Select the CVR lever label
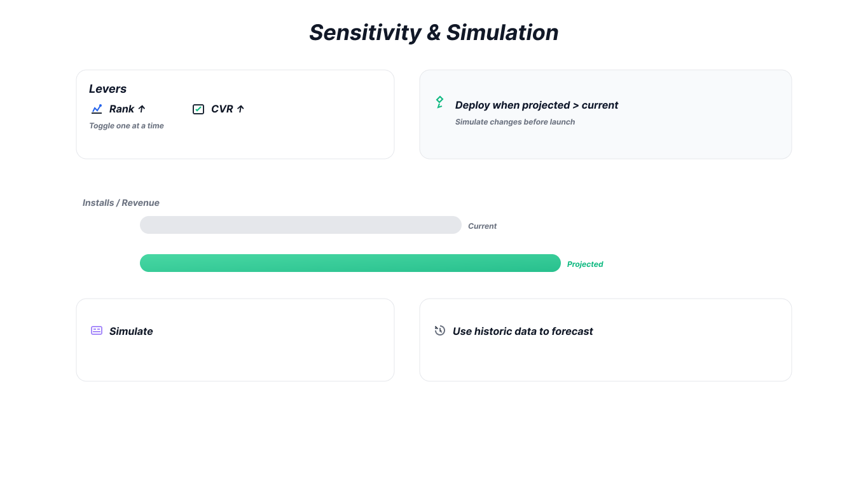 (222, 109)
